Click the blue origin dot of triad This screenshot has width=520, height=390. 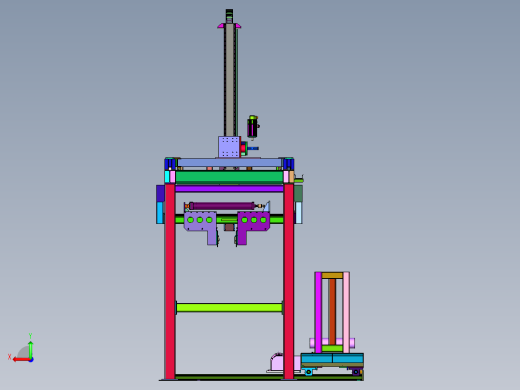tap(31, 360)
